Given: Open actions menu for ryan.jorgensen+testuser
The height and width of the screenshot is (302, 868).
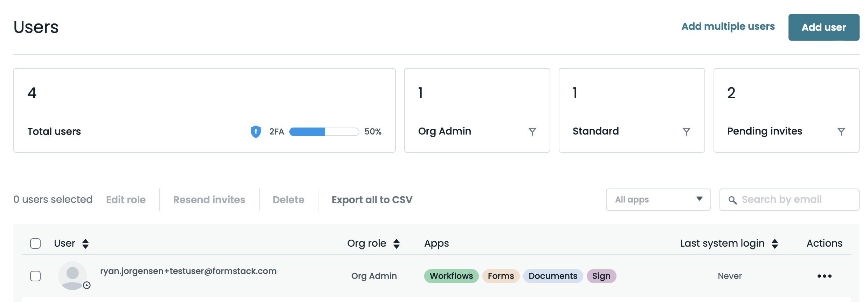Looking at the screenshot, I should click(x=824, y=276).
